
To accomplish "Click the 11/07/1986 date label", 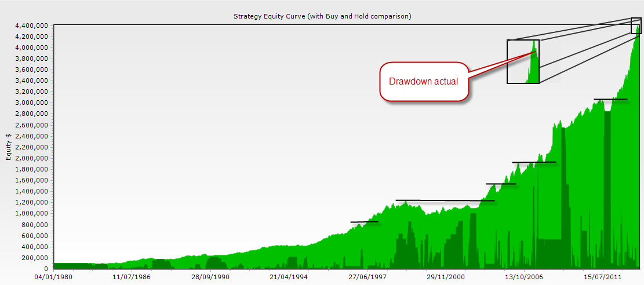I will (x=132, y=277).
